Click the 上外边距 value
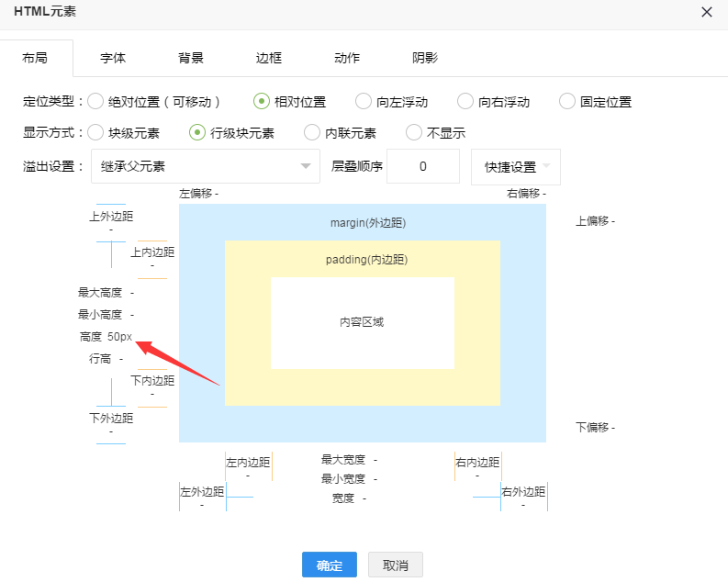Viewport: 728px width, 582px height. tap(111, 229)
